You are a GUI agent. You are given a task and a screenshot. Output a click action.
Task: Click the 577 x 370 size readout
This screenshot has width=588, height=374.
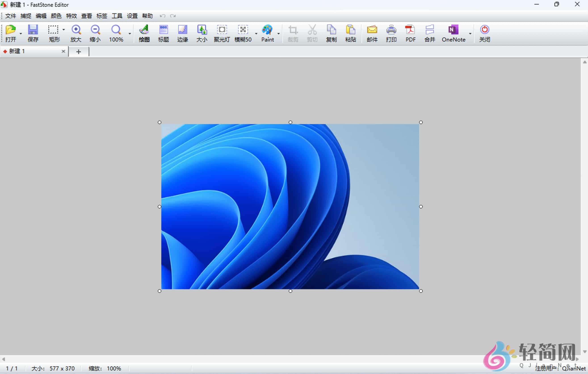[x=62, y=368]
